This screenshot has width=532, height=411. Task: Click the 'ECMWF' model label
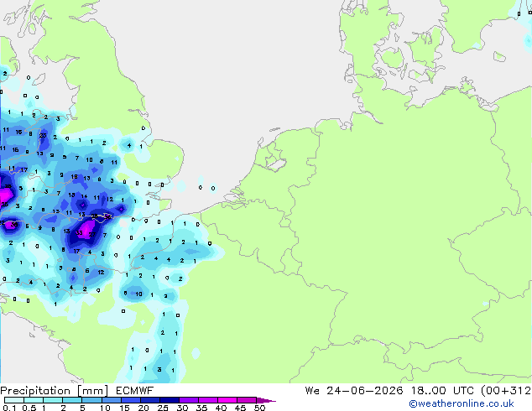click(135, 391)
